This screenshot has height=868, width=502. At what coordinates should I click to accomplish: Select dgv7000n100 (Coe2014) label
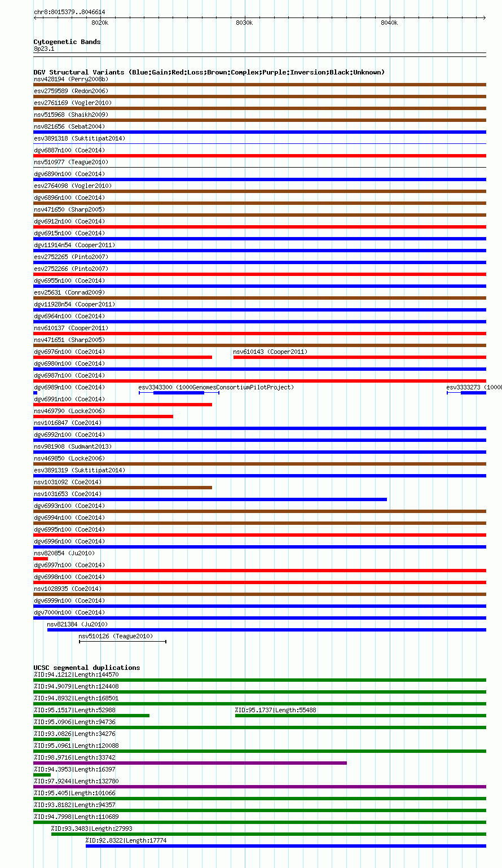tap(69, 612)
